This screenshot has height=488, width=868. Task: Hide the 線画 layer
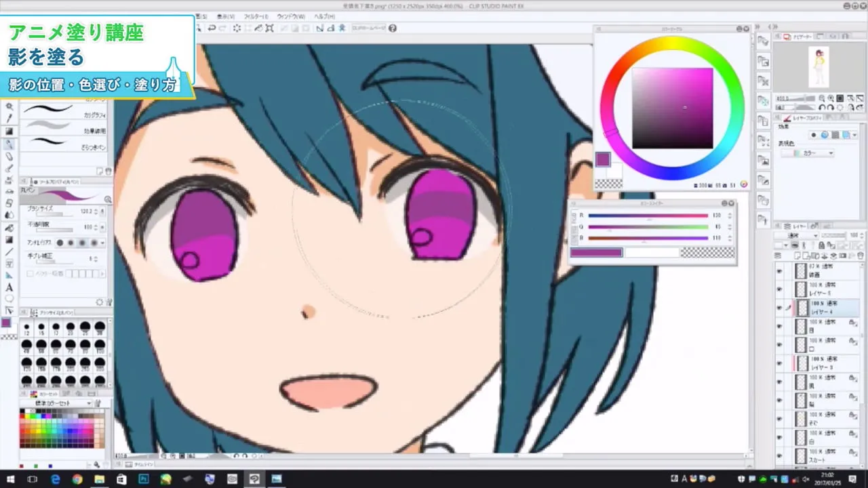coord(779,272)
